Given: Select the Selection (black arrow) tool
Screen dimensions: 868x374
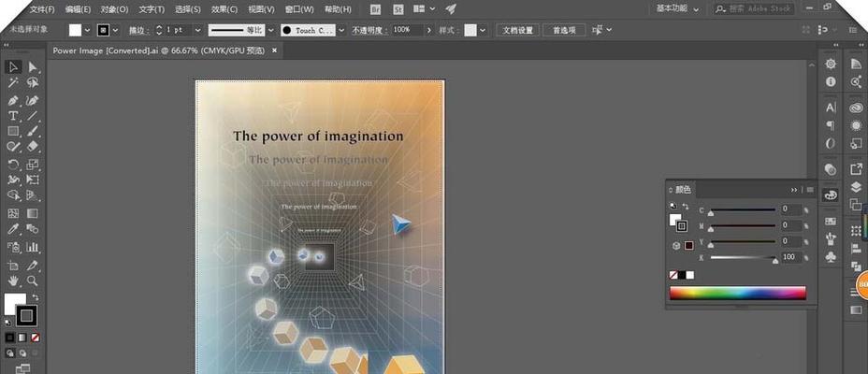Looking at the screenshot, I should click(13, 67).
